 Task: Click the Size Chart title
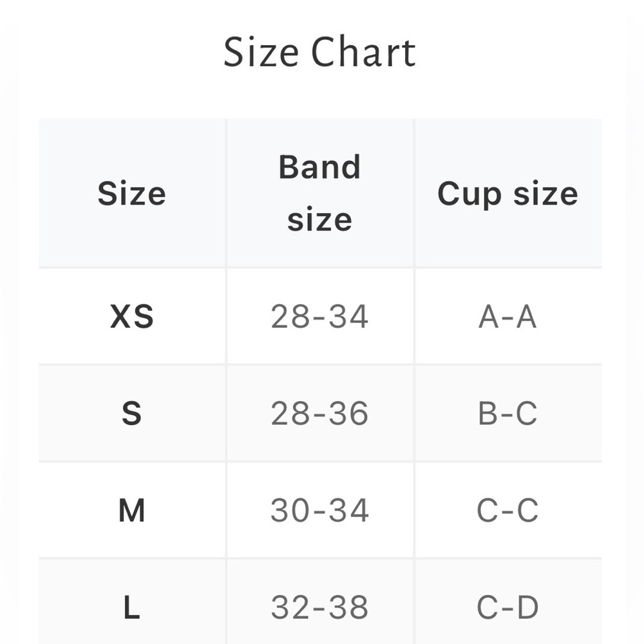(319, 53)
